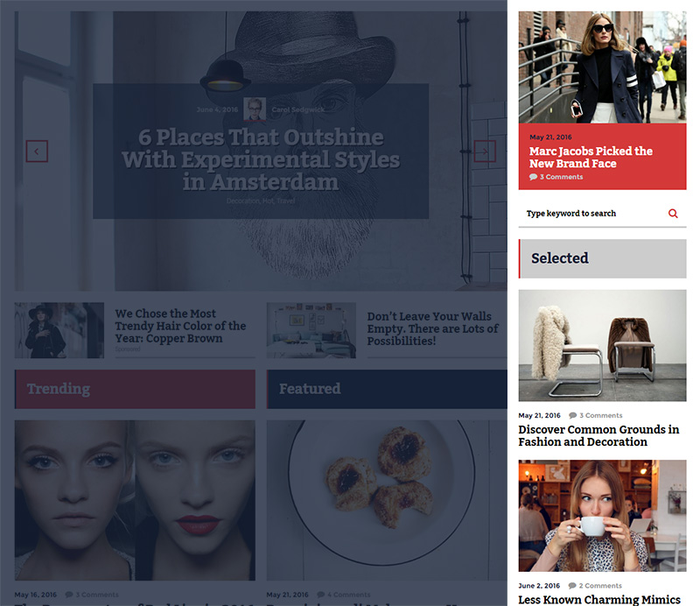Click 'June 4, 2016' slider date

217,109
